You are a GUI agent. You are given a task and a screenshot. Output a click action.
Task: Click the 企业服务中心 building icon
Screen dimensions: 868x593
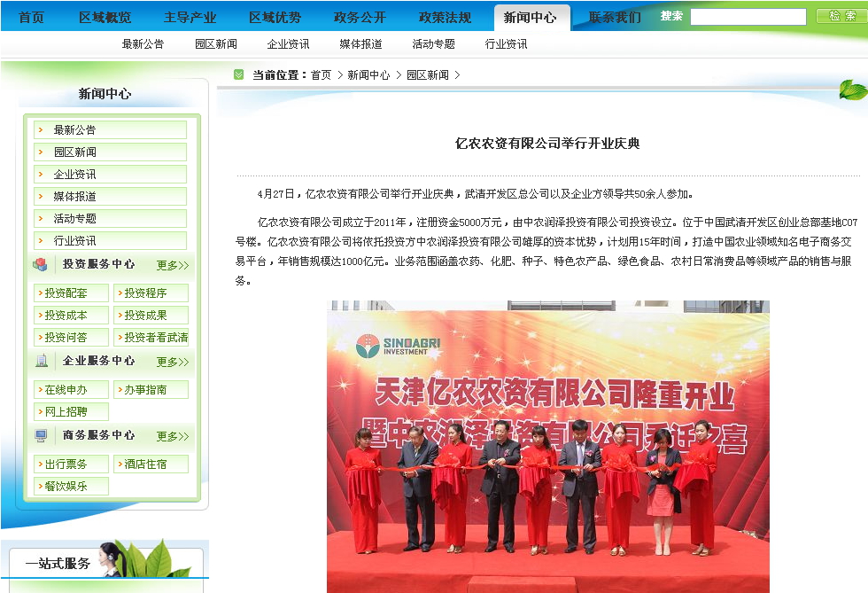coord(42,362)
